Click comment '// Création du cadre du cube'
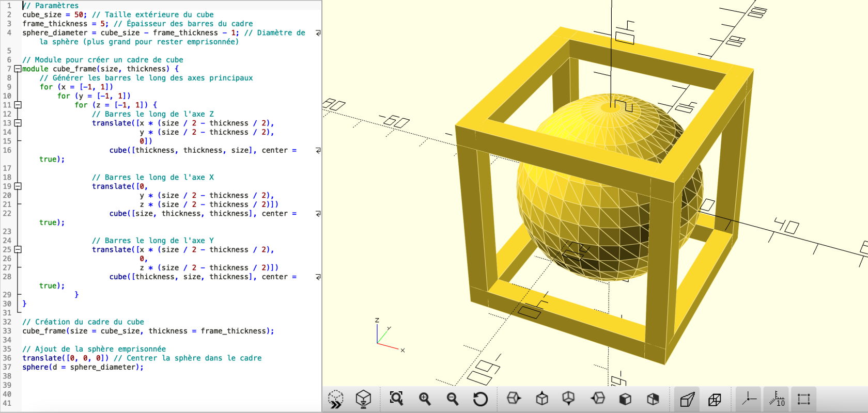This screenshot has height=413, width=868. tap(83, 322)
